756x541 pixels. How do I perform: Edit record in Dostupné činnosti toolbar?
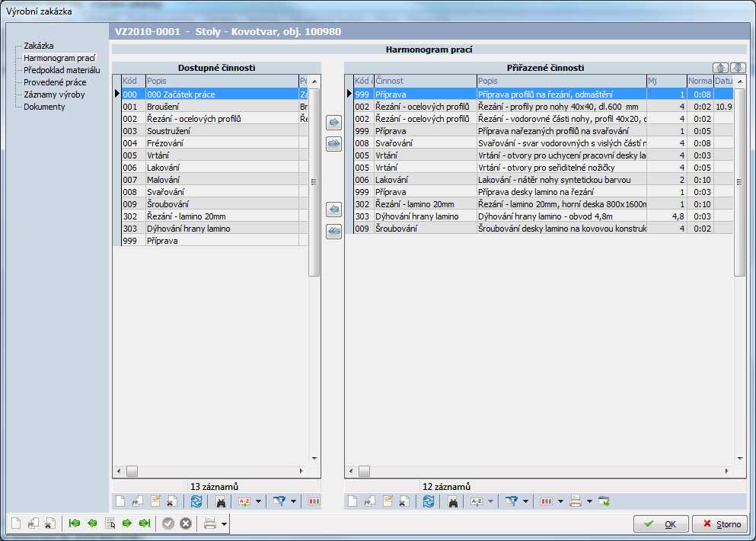click(x=155, y=501)
